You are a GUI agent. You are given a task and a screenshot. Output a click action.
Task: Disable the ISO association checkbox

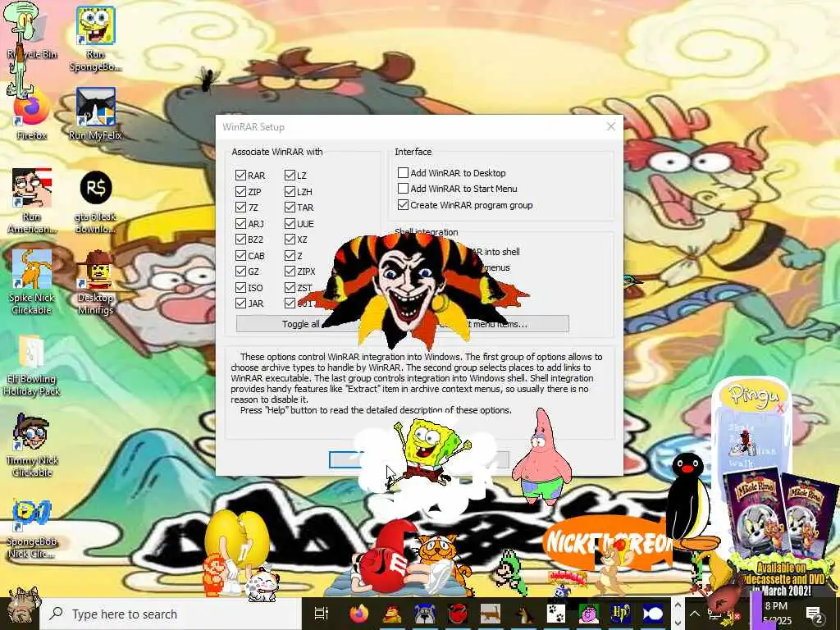tap(240, 288)
